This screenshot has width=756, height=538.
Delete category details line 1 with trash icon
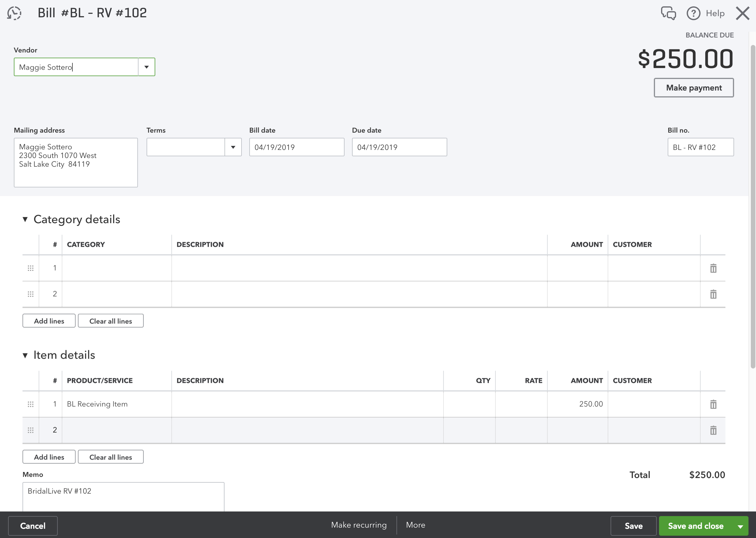(713, 268)
